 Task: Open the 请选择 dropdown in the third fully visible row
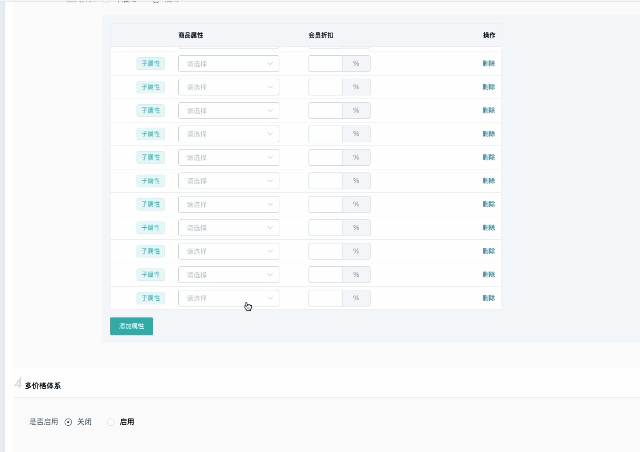click(x=229, y=111)
